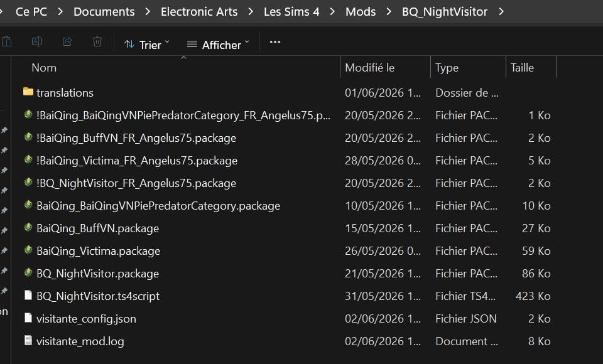Viewport: 603px width, 364px height.
Task: Select file name !BQ_NightVisitor_FR_Angelus75.package
Action: point(136,183)
